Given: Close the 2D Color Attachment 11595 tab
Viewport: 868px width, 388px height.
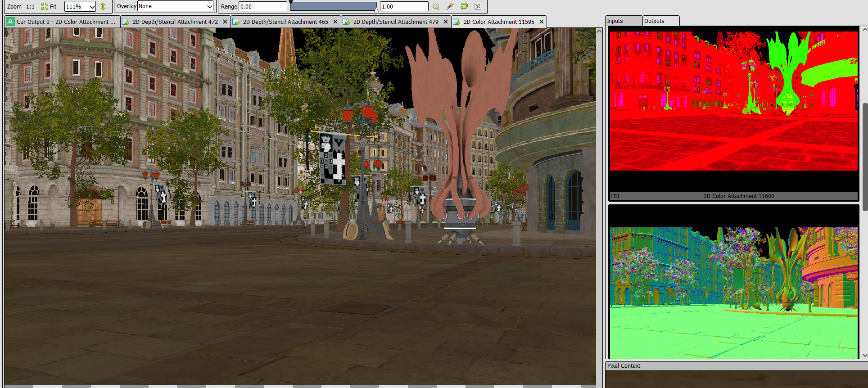Looking at the screenshot, I should coord(542,22).
